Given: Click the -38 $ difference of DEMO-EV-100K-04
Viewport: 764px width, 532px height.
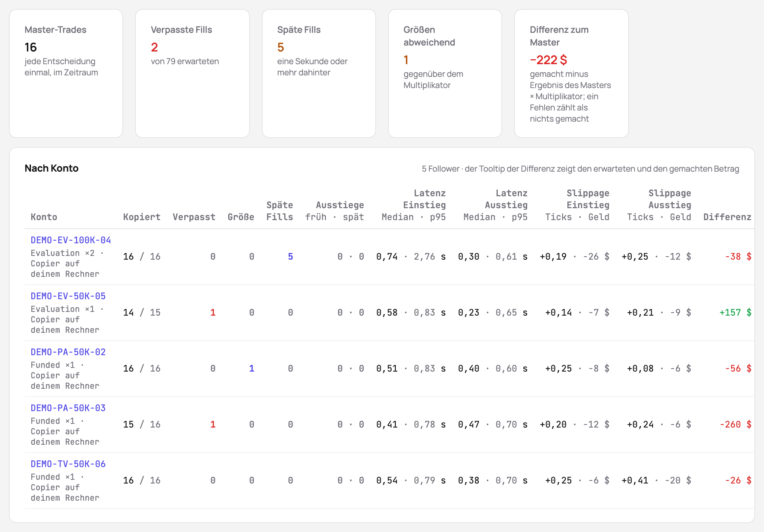Looking at the screenshot, I should [x=738, y=257].
